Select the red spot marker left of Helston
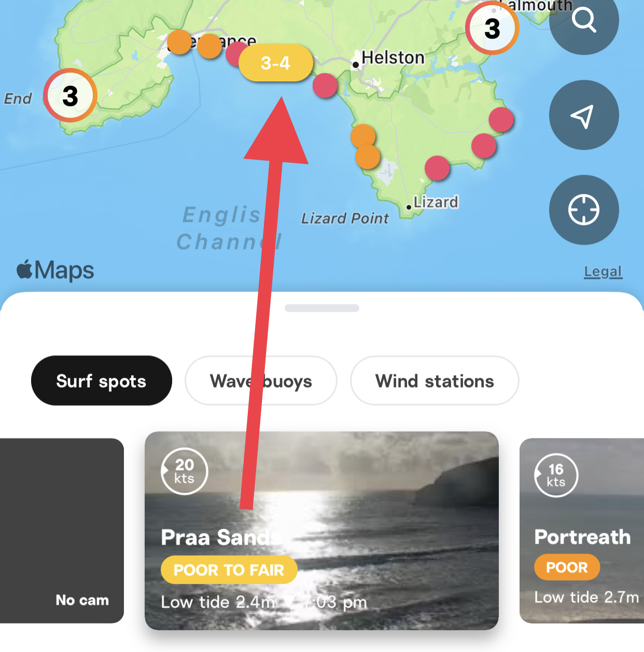The width and height of the screenshot is (644, 652). coord(325,86)
